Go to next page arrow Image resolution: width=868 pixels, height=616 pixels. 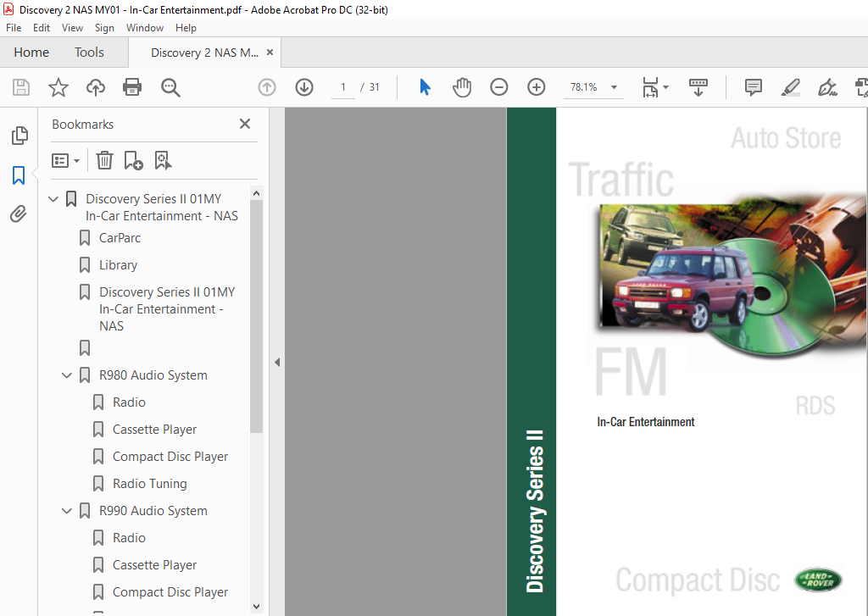304,87
